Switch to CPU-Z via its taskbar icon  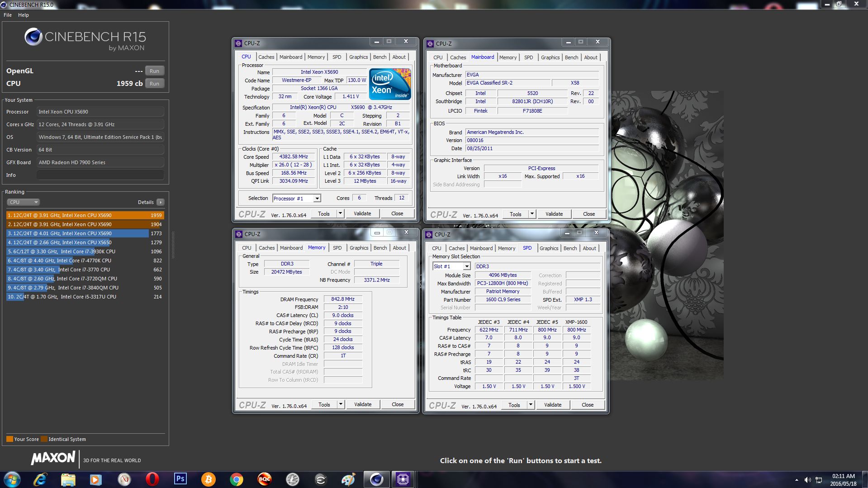point(403,479)
